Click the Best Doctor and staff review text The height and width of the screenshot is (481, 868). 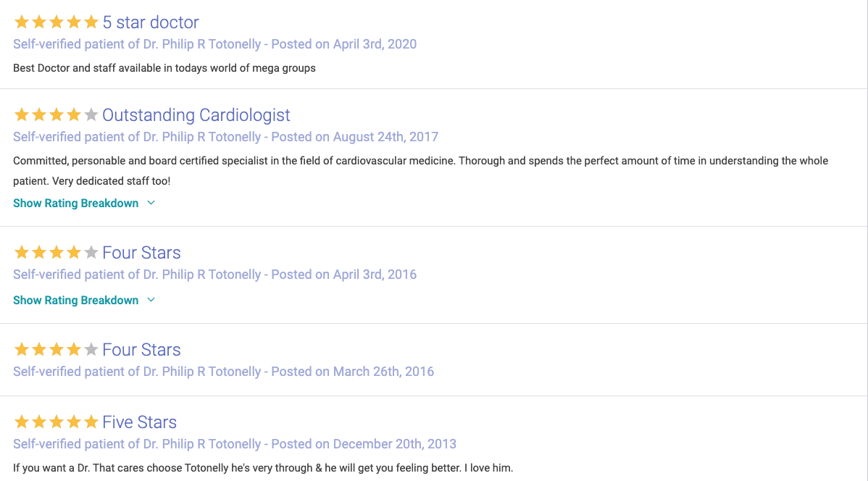tap(164, 68)
